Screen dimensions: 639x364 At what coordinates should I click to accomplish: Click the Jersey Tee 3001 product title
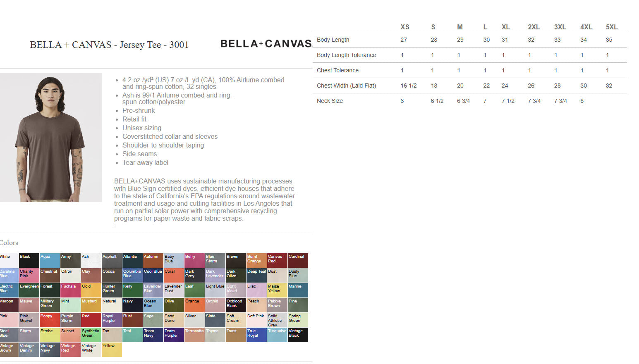pyautogui.click(x=109, y=45)
